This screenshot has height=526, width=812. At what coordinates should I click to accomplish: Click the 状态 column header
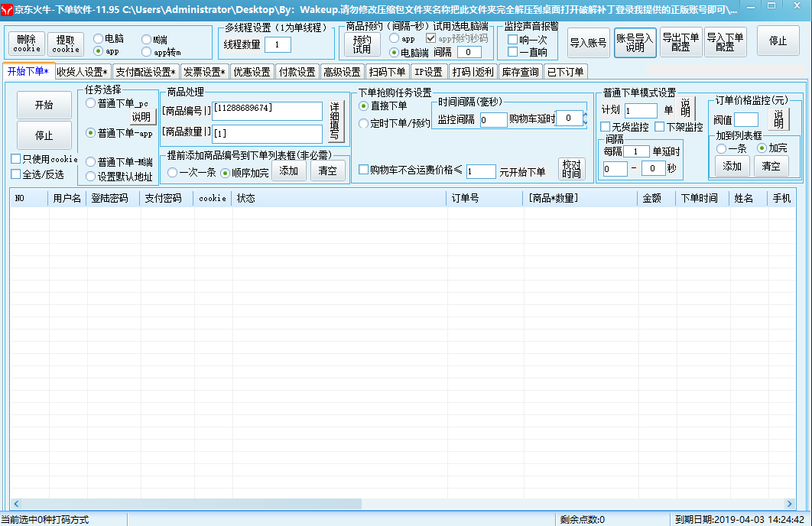[x=339, y=198]
